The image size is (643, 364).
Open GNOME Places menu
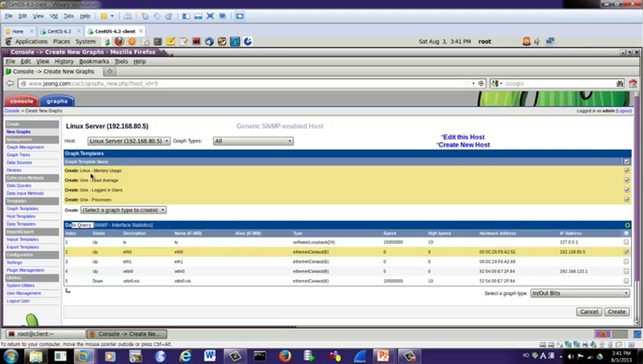pyautogui.click(x=62, y=41)
